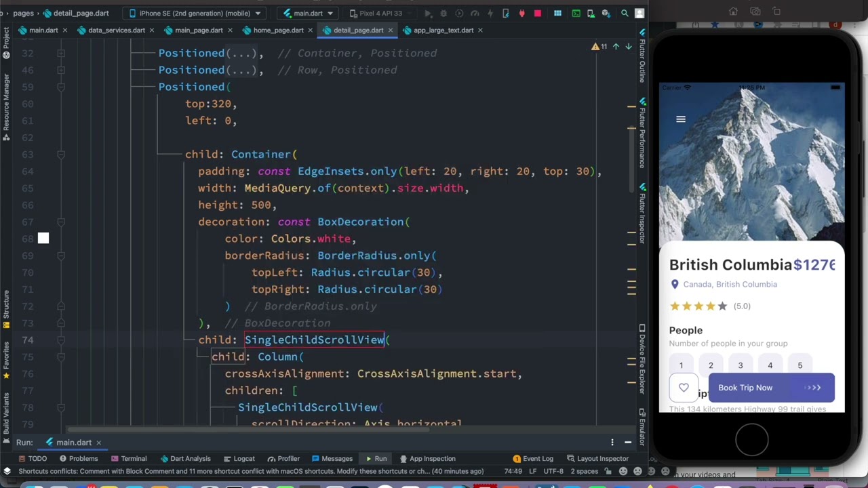Collapse the Positioned block at line 59
The image size is (868, 488).
tap(61, 87)
